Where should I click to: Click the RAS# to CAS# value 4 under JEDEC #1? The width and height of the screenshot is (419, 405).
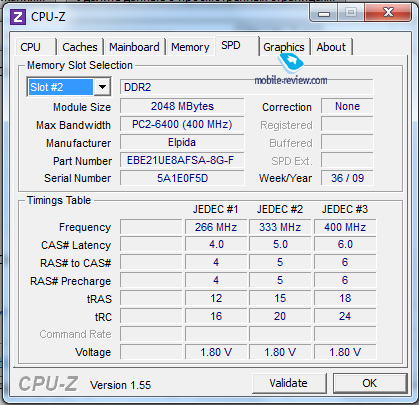[216, 262]
